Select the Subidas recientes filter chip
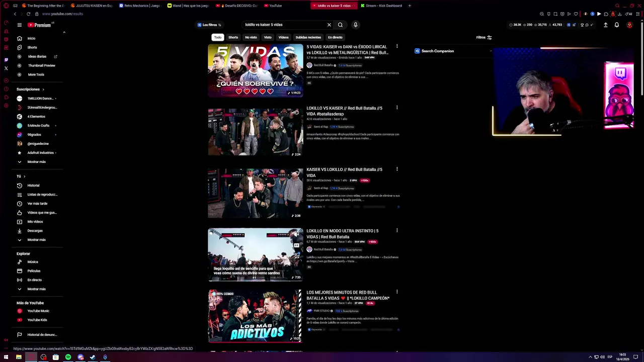Viewport: 644px width, 362px height. 308,37
